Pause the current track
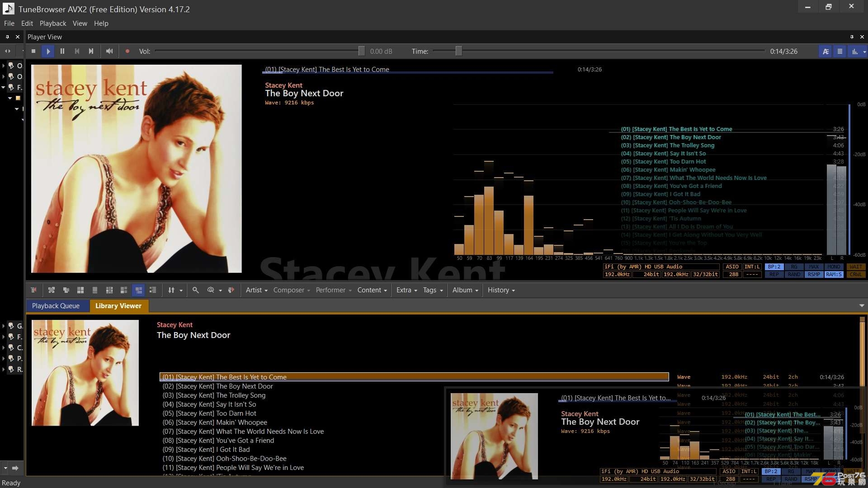 [x=62, y=52]
